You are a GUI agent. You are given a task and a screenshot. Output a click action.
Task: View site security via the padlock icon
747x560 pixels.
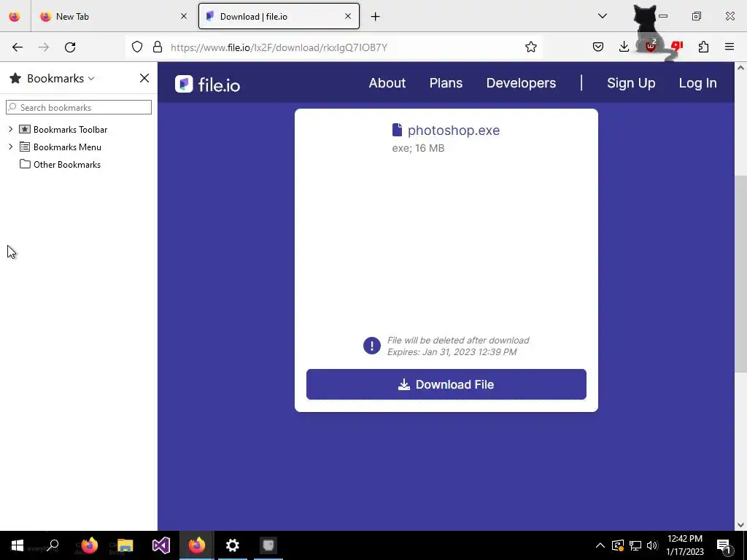158,47
